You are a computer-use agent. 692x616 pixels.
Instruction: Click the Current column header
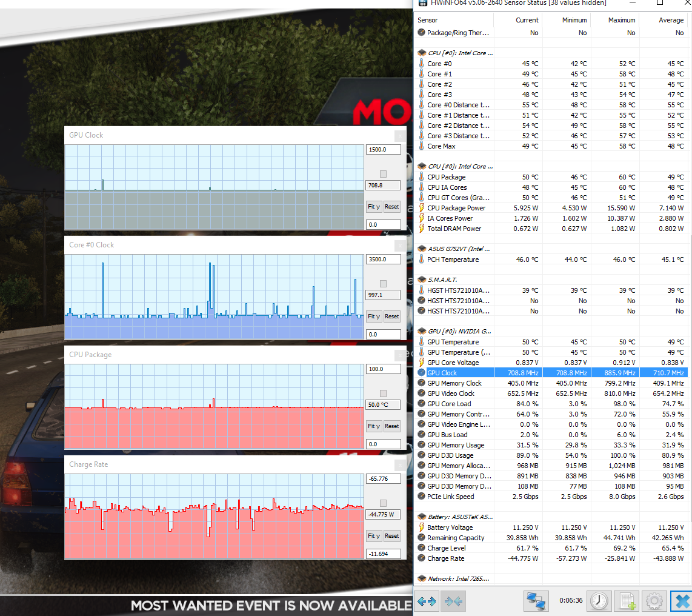coord(517,20)
